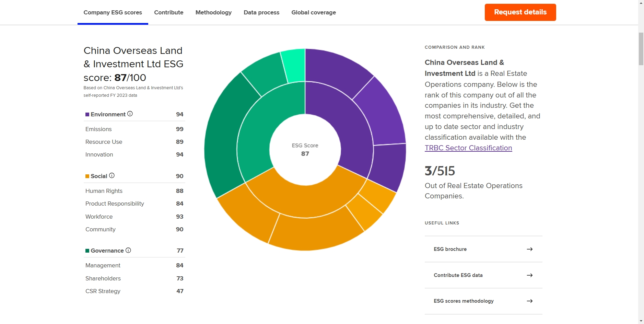Click the Governance score value 77
This screenshot has height=324, width=644.
pyautogui.click(x=180, y=251)
